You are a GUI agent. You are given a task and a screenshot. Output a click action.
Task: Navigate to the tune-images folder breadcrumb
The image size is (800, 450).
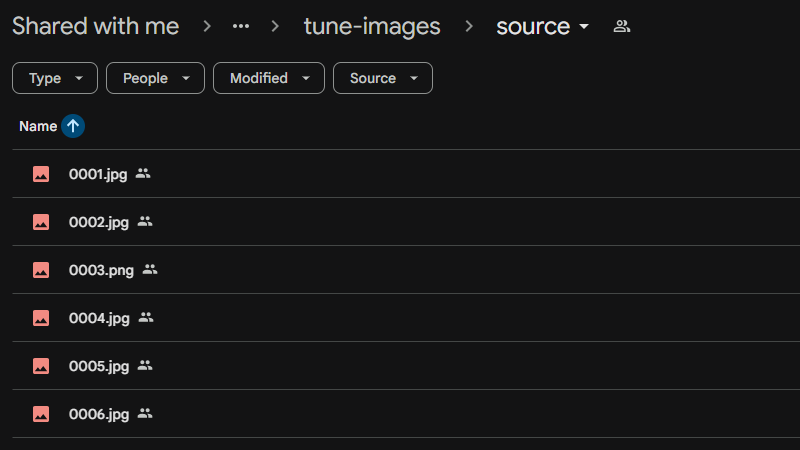tap(372, 27)
